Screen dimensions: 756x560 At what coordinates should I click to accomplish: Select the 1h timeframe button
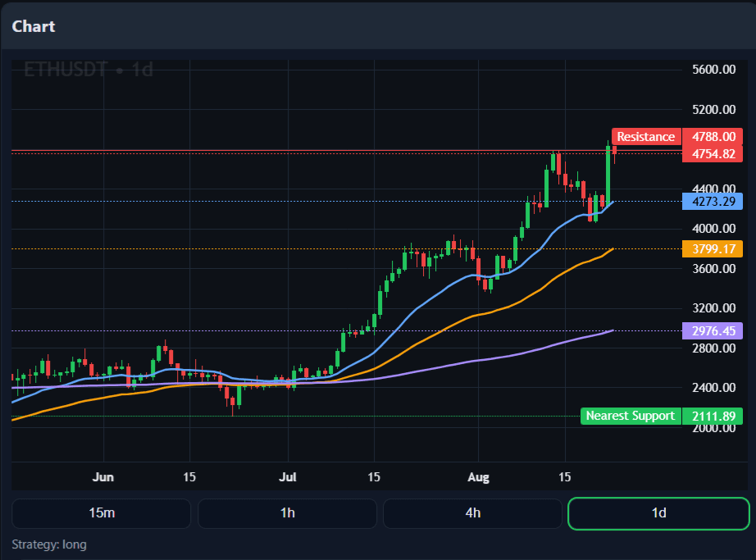[x=287, y=513]
